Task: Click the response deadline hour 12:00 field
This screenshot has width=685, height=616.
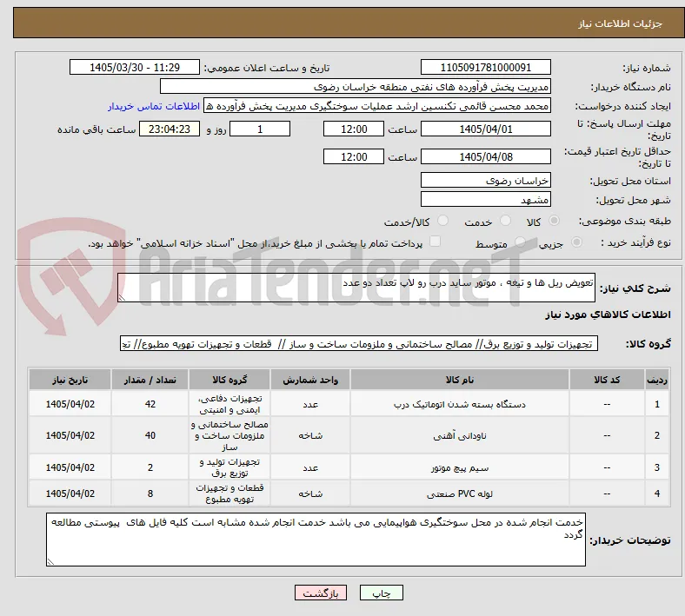Action: (x=354, y=129)
